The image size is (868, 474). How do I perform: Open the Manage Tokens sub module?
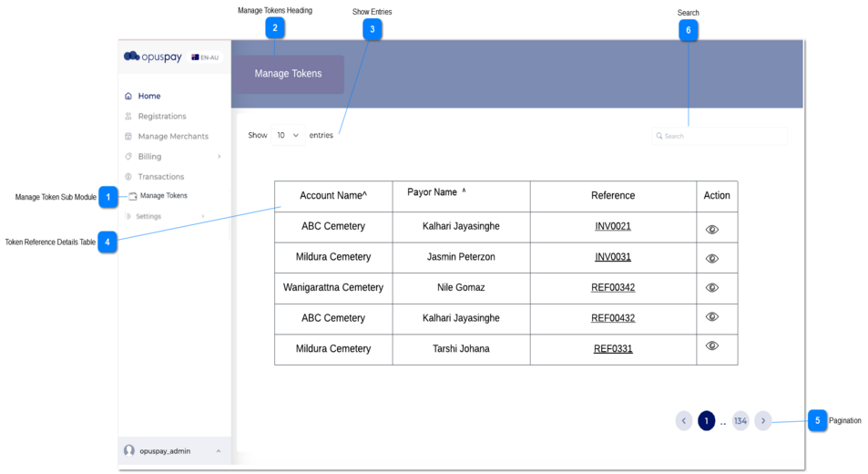click(164, 195)
